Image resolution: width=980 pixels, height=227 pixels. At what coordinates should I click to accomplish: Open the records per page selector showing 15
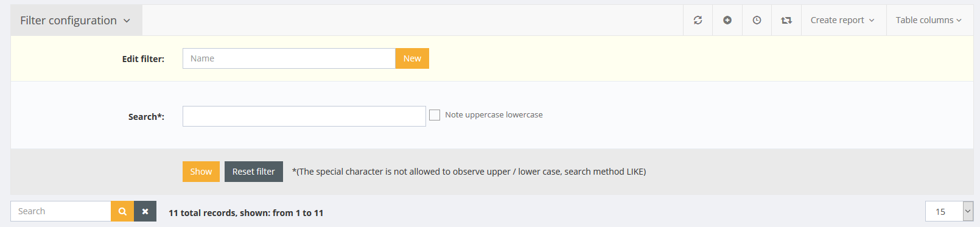click(949, 211)
